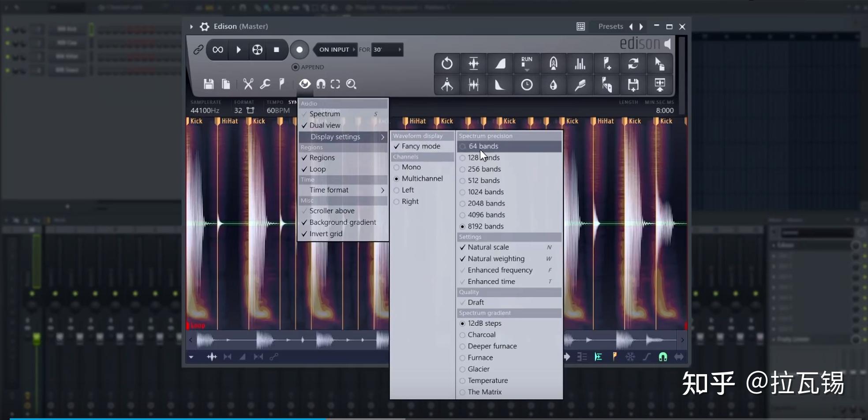This screenshot has height=420, width=868.
Task: Arm the Edison record button
Action: coord(299,50)
